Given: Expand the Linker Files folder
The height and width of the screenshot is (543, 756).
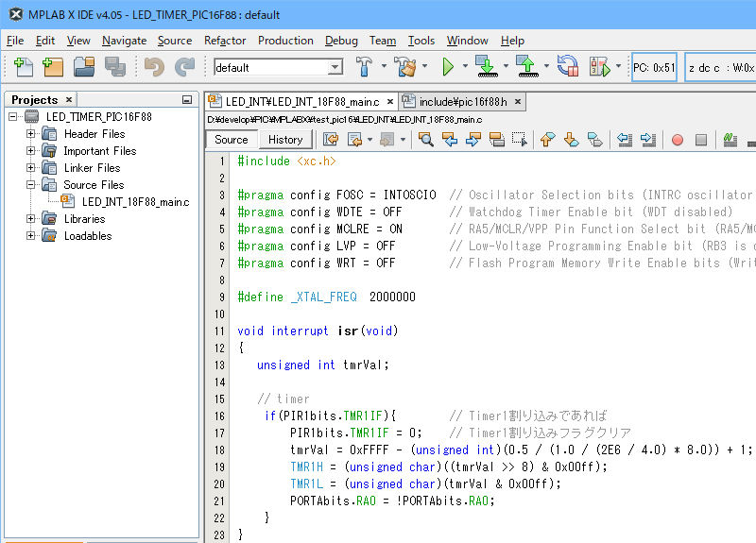Looking at the screenshot, I should point(31,168).
